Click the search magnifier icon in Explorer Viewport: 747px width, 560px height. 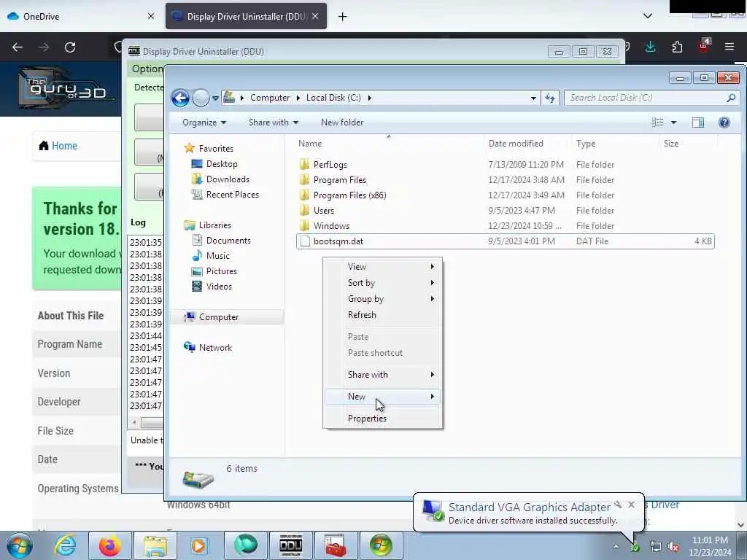(731, 98)
